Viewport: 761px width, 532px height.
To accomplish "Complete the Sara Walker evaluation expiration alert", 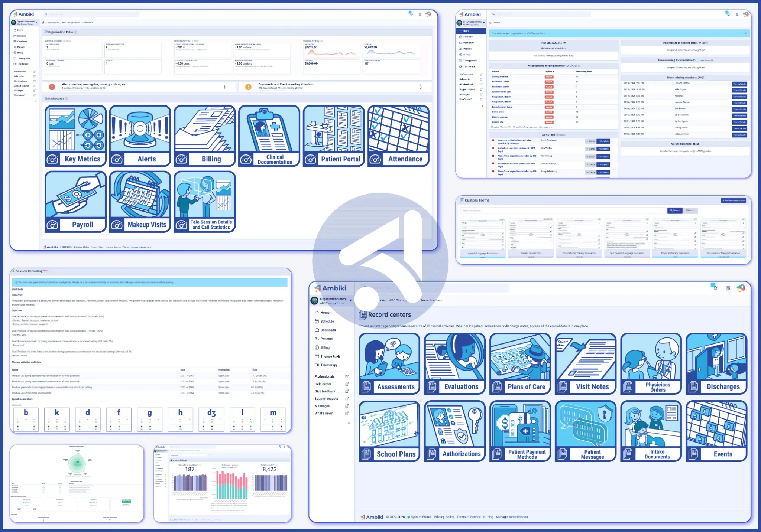I will 603,149.
